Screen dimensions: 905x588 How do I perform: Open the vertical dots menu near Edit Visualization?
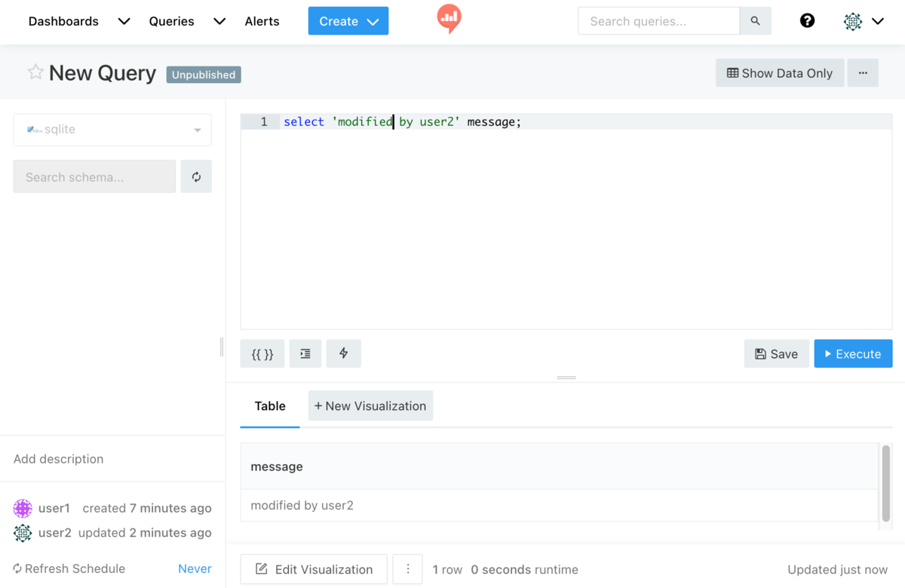click(x=407, y=569)
